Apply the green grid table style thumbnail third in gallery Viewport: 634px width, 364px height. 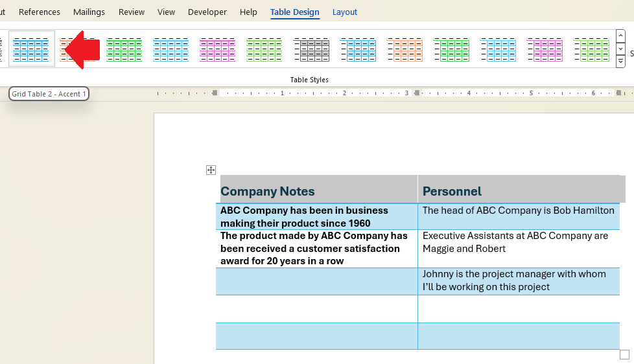124,49
